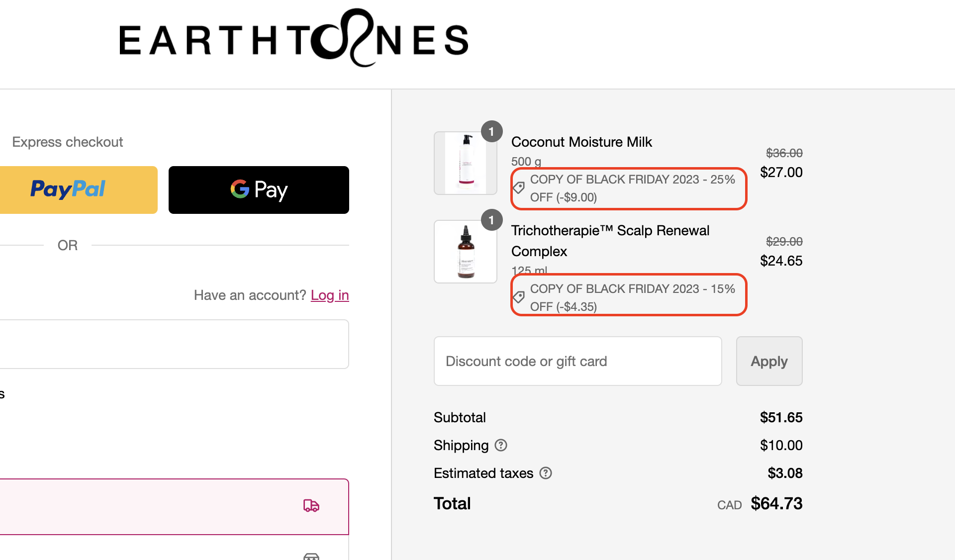Apply the discount code
Screen dimensions: 955x560
point(769,361)
